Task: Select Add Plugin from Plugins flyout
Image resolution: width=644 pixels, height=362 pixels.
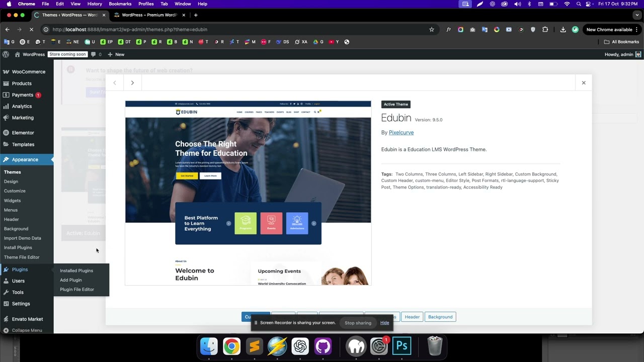Action: coord(71,280)
